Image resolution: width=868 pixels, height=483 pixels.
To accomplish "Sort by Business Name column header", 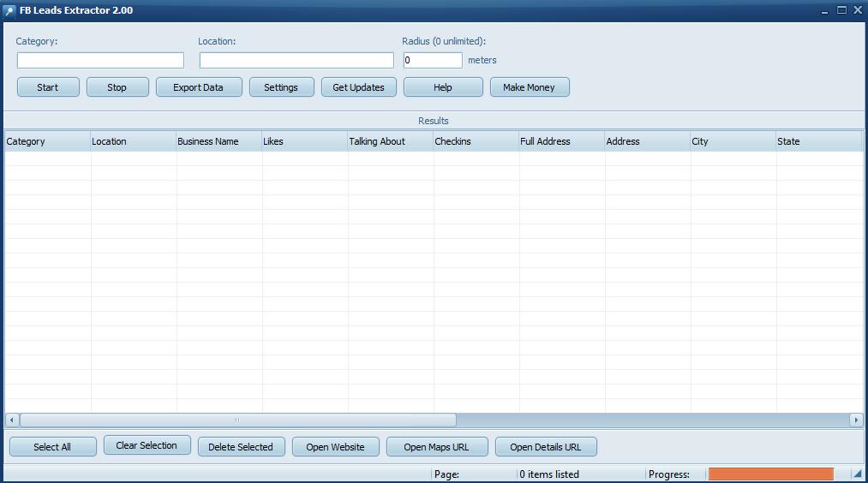I will [218, 141].
